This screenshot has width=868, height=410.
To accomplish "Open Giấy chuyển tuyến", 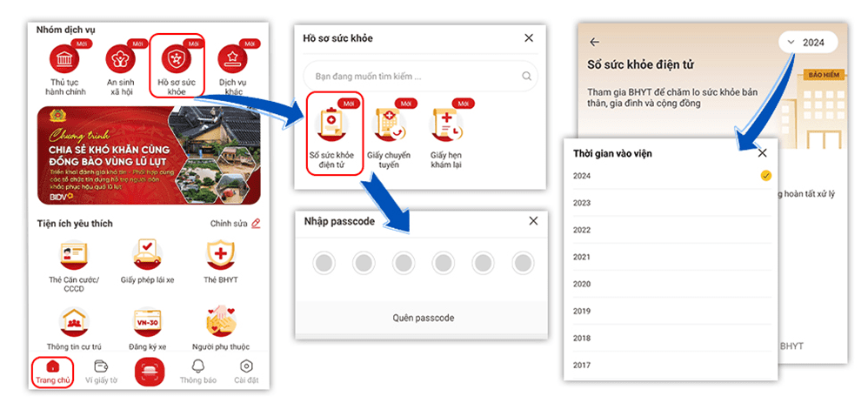I will 389,135.
